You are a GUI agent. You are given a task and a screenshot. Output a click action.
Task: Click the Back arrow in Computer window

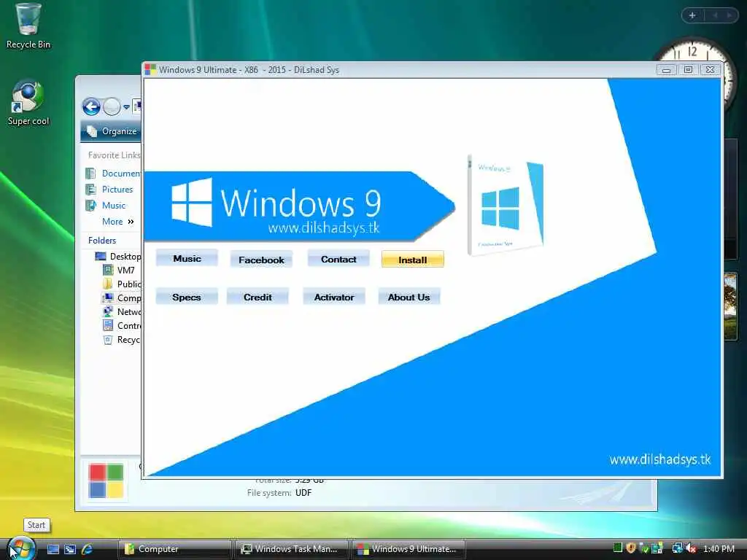tap(91, 106)
